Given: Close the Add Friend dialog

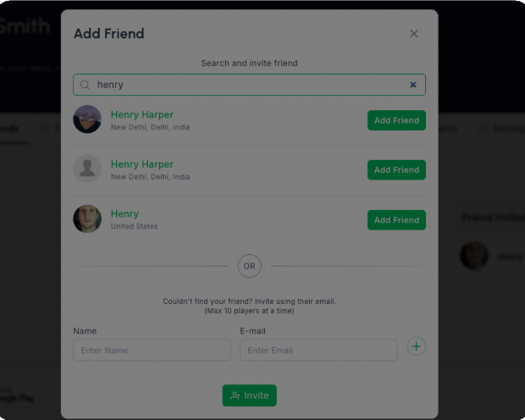Looking at the screenshot, I should [x=414, y=34].
